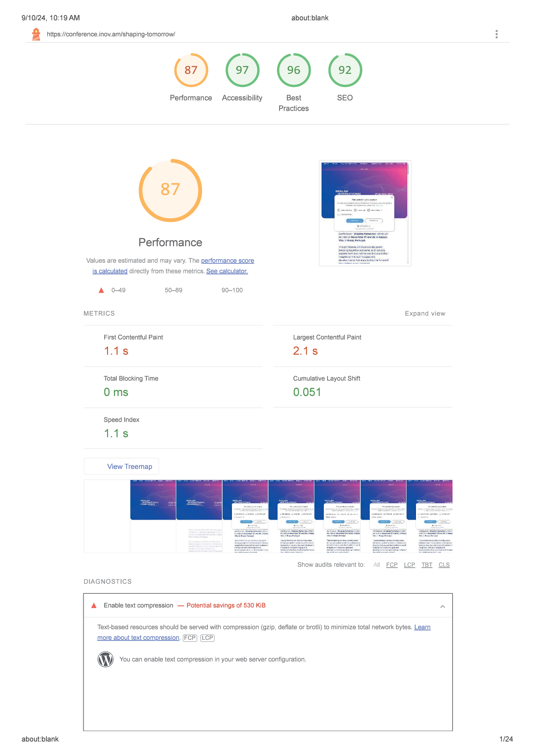Open the three-dot tools menu
The image size is (535, 756).
tap(497, 34)
